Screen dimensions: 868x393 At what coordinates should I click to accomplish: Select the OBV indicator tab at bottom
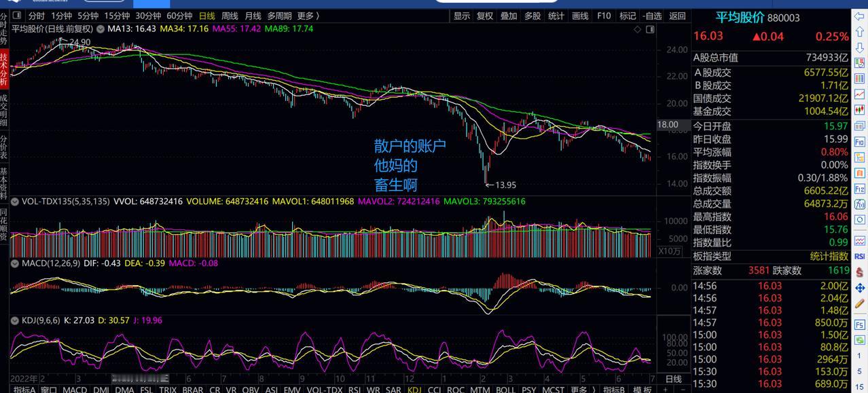click(x=251, y=389)
